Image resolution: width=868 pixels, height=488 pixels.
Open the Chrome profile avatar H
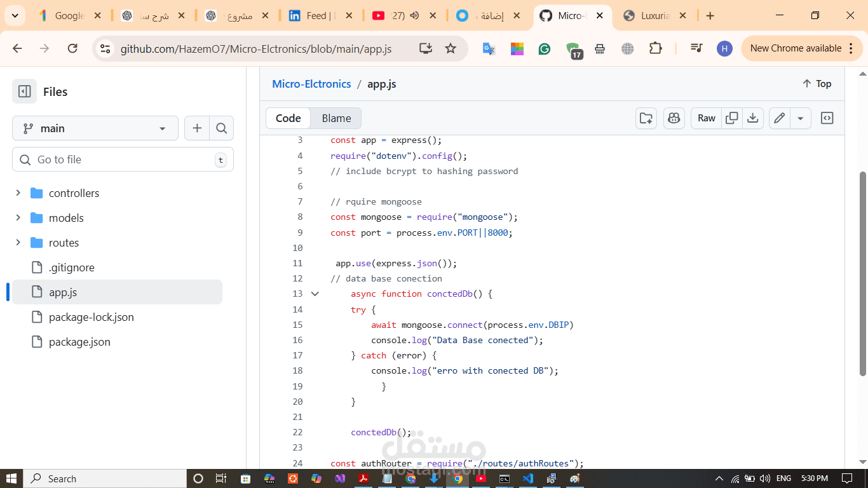coord(724,48)
